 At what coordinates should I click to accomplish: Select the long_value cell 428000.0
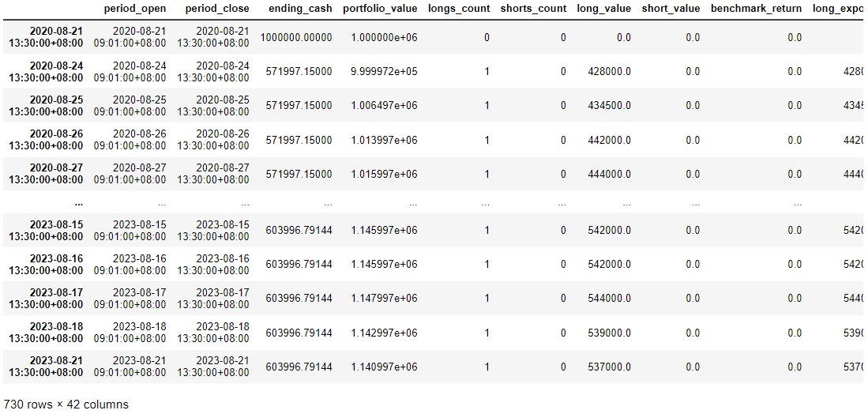(609, 72)
